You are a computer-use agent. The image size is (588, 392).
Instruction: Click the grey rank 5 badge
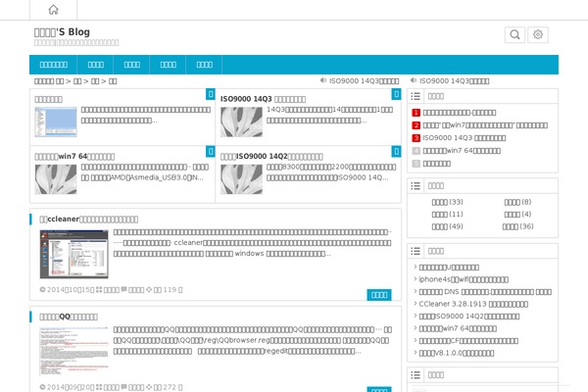[x=416, y=164]
